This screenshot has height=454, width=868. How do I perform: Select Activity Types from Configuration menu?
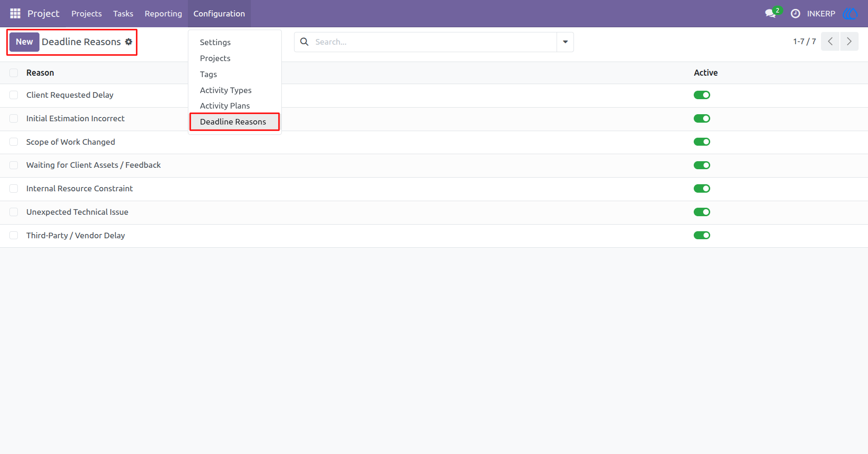tap(225, 90)
